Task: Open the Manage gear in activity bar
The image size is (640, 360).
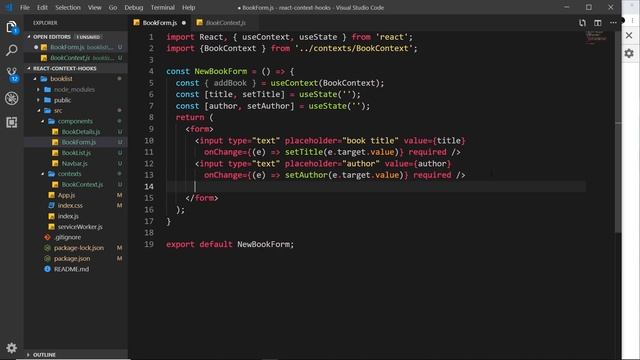Action: coord(11,348)
